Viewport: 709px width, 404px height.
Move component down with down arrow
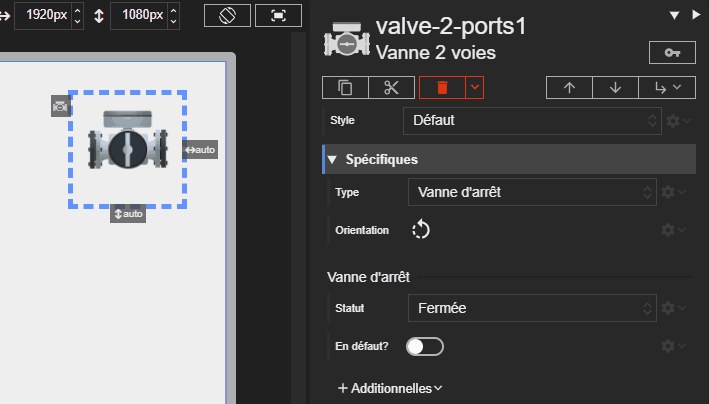(x=615, y=88)
